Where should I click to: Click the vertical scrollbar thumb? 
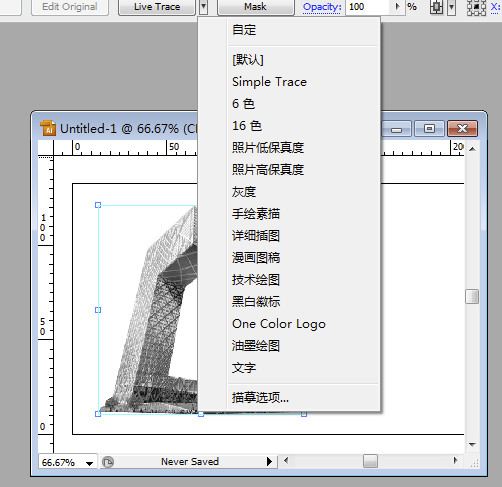coord(472,296)
